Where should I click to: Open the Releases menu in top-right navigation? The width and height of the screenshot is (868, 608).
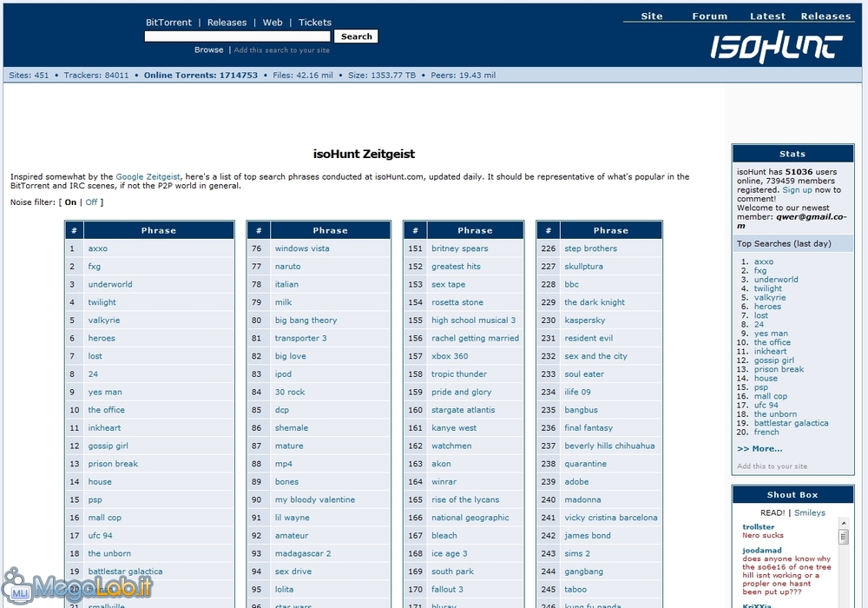click(825, 16)
